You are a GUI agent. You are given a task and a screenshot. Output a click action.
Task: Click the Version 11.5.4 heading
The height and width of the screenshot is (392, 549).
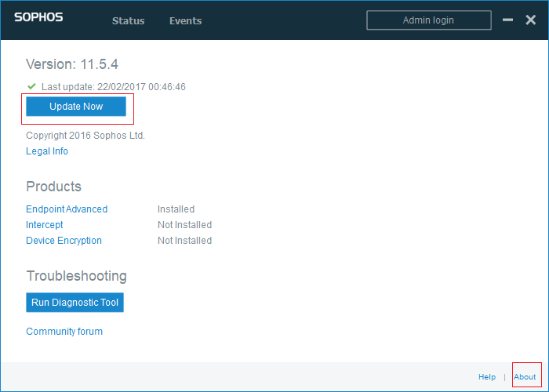pos(72,64)
